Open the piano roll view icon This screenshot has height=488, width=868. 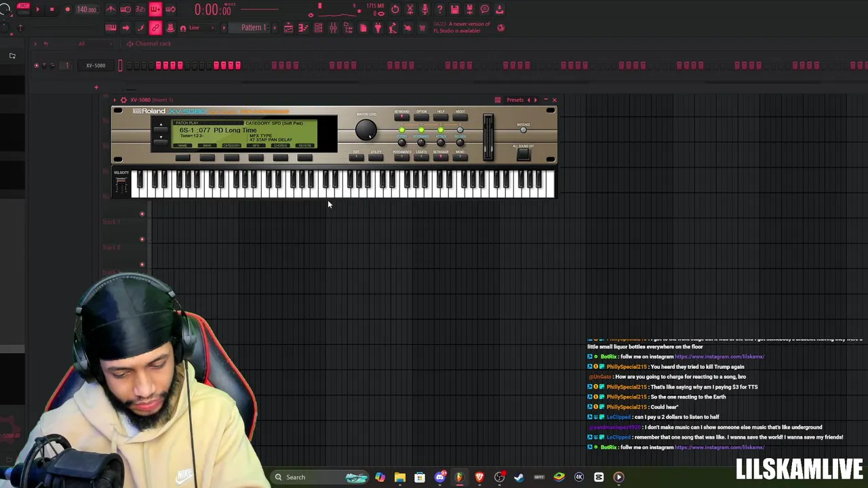point(303,28)
